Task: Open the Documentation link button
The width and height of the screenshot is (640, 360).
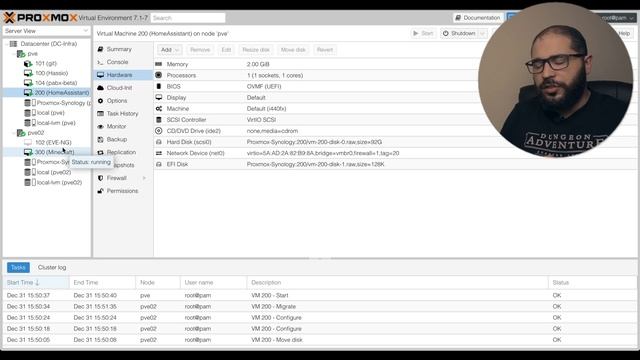Action: pos(477,18)
